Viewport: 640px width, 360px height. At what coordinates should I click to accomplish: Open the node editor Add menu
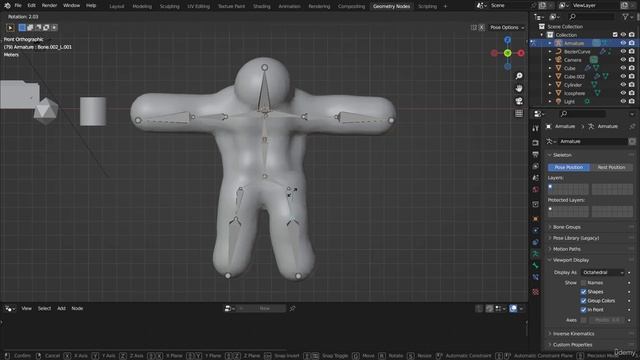pos(61,309)
